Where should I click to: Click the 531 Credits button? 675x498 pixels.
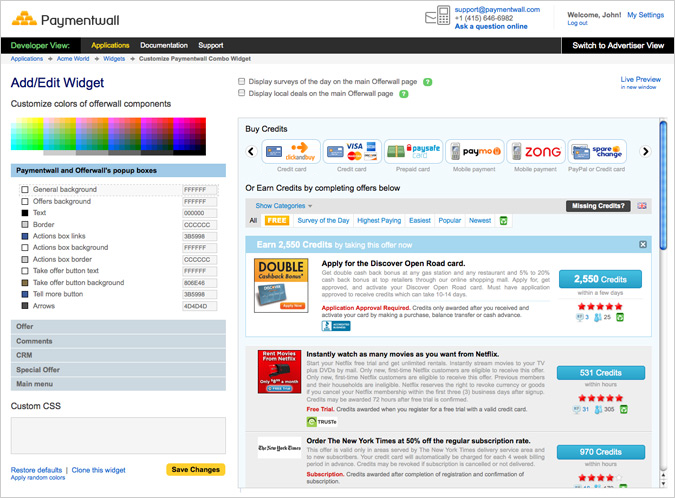(x=601, y=373)
